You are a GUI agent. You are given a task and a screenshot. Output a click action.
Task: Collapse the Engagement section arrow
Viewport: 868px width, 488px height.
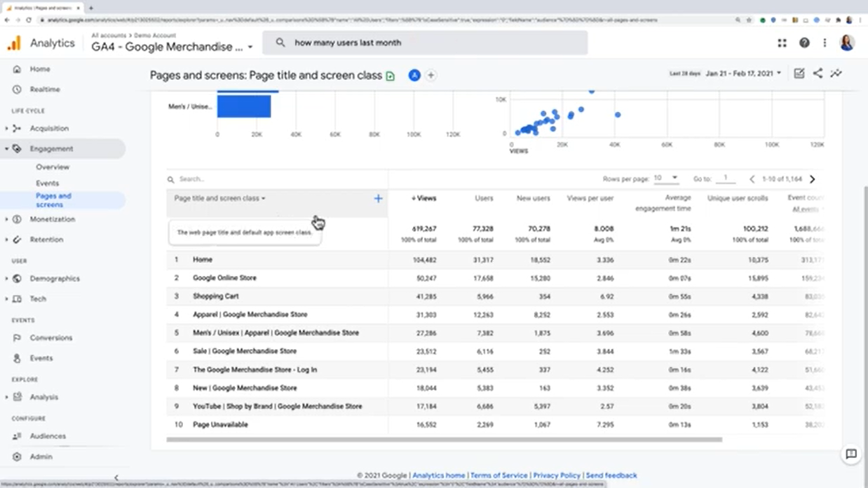click(x=7, y=149)
